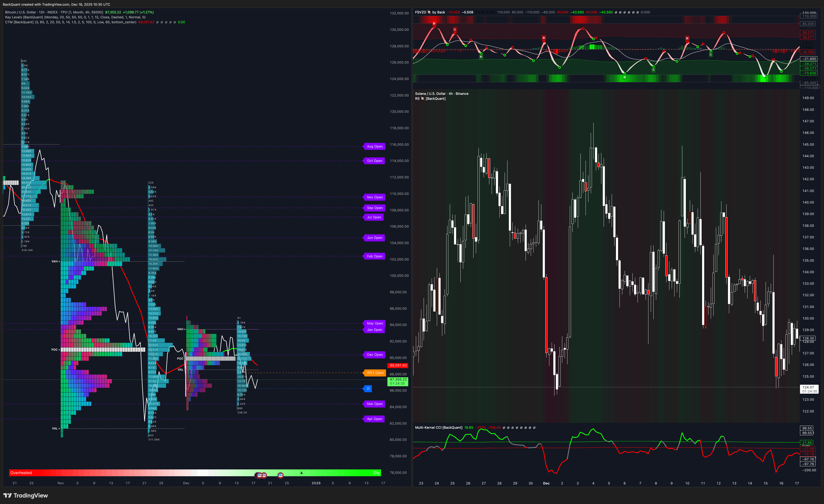Click the Saturn emoji beside the FSVZO title
This screenshot has width=824, height=504.
[x=429, y=12]
